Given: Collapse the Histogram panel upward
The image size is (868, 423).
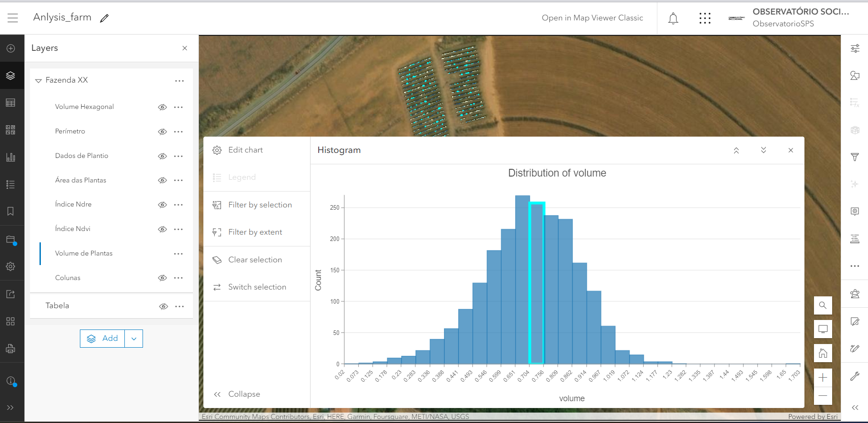Looking at the screenshot, I should (x=736, y=150).
